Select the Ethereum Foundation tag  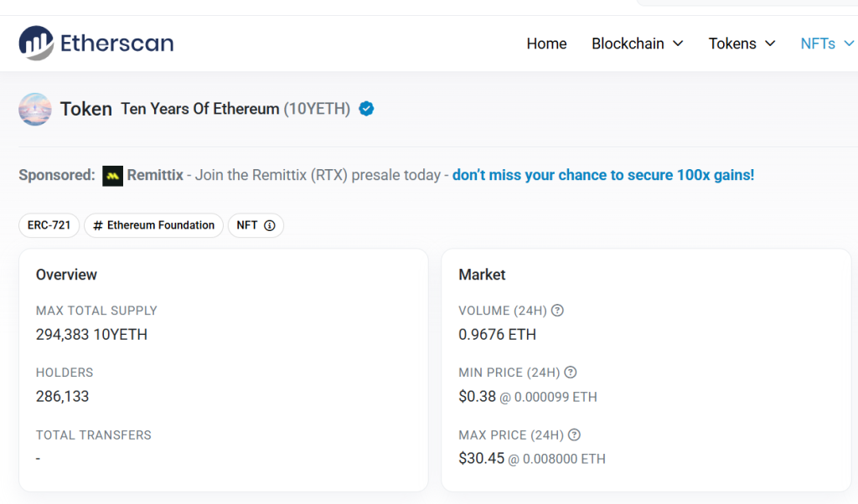(x=154, y=225)
